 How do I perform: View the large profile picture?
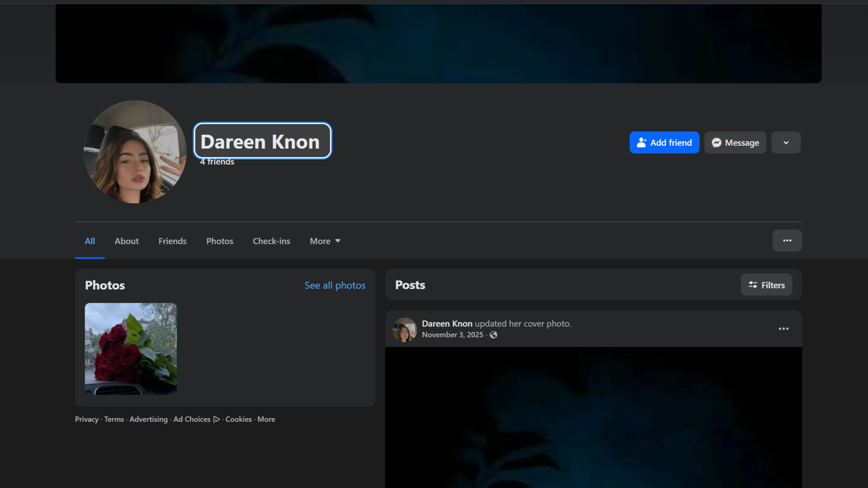[x=135, y=152]
